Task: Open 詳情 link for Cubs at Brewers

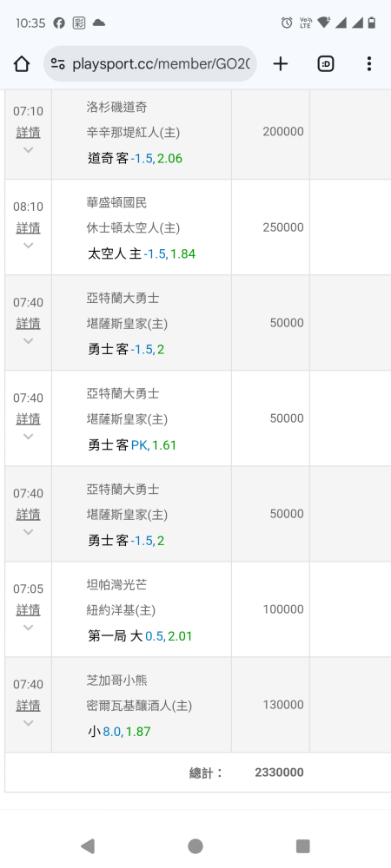Action: tap(29, 706)
